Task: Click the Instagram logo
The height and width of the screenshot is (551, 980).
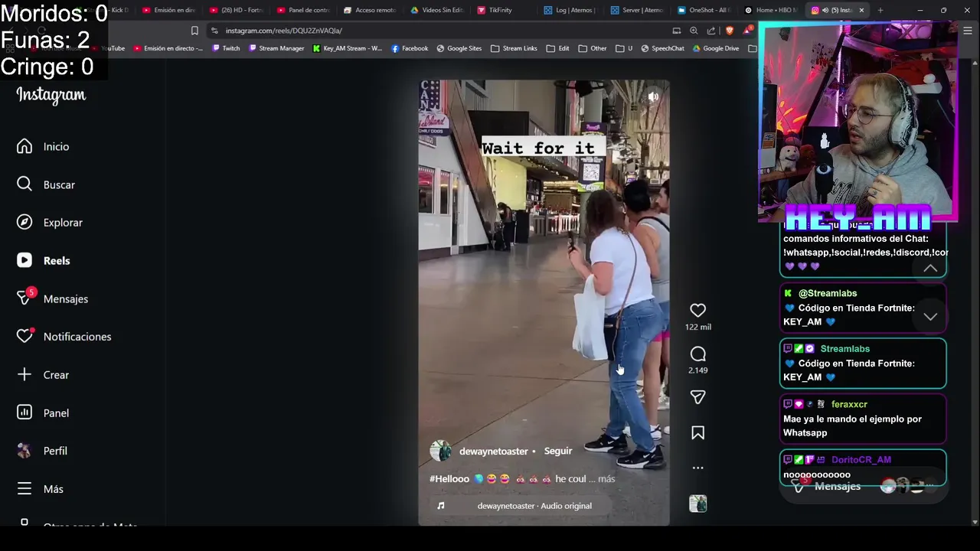Action: point(51,95)
